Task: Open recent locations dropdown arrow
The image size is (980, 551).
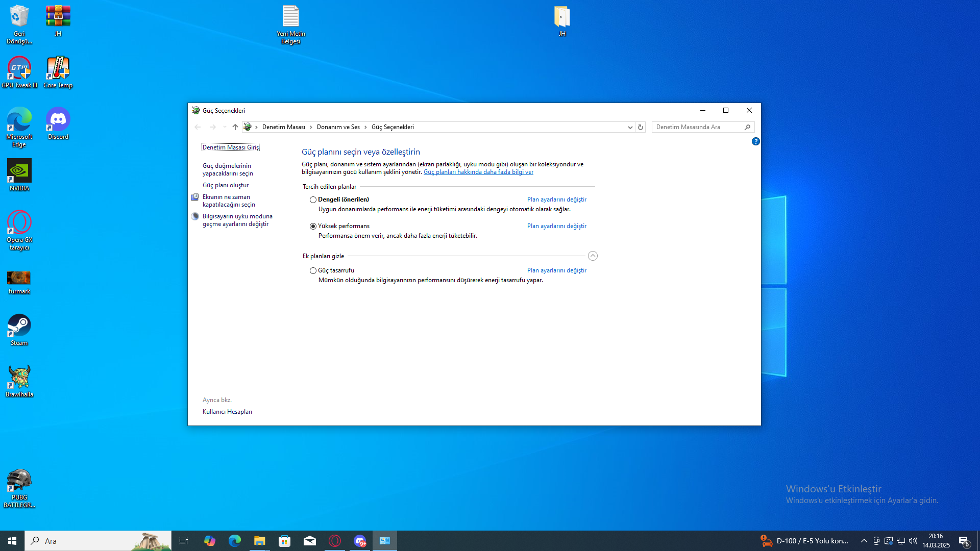Action: [x=225, y=127]
